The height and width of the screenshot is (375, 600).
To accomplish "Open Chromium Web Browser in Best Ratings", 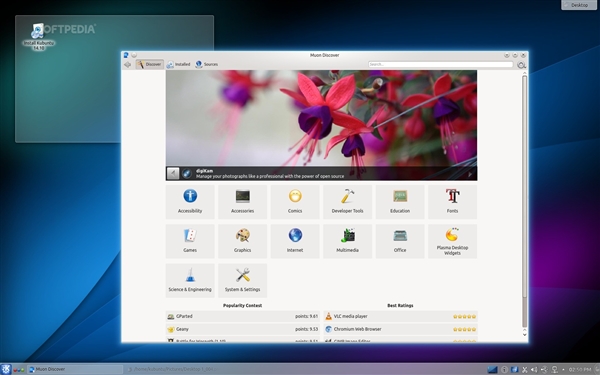I will (401, 329).
